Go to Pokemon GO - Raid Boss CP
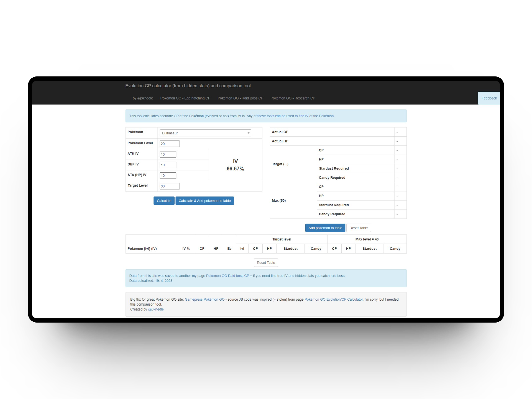This screenshot has height=399, width=532. (x=240, y=98)
